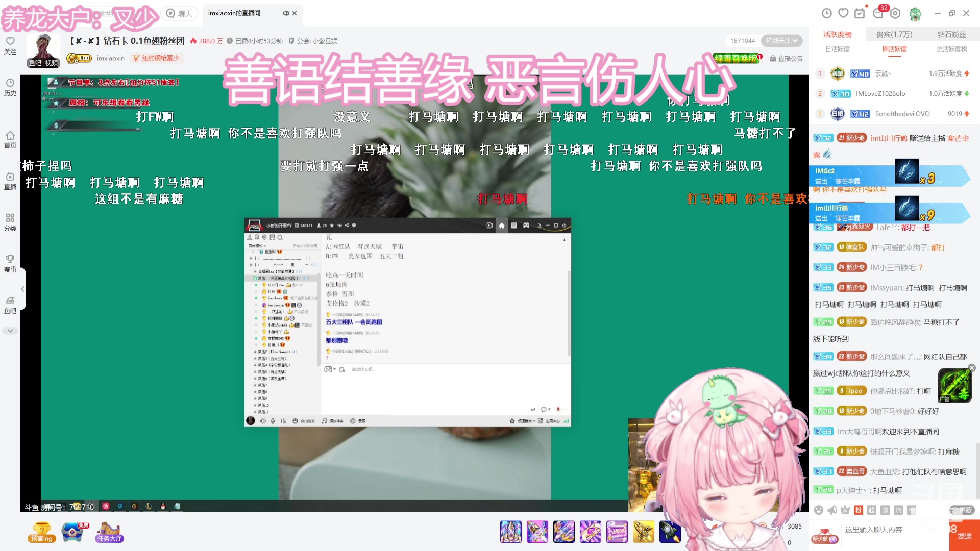Click the 发送 send button

point(965,536)
